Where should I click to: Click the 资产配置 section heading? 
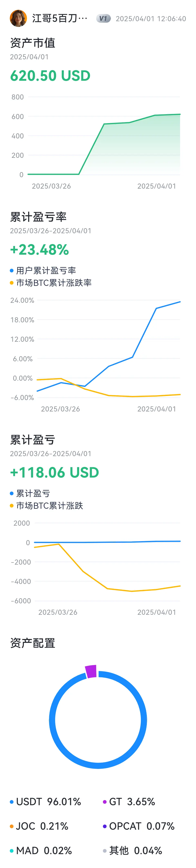point(33,643)
